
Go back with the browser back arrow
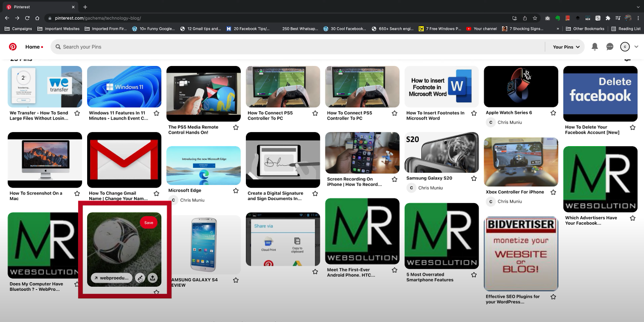click(x=7, y=18)
